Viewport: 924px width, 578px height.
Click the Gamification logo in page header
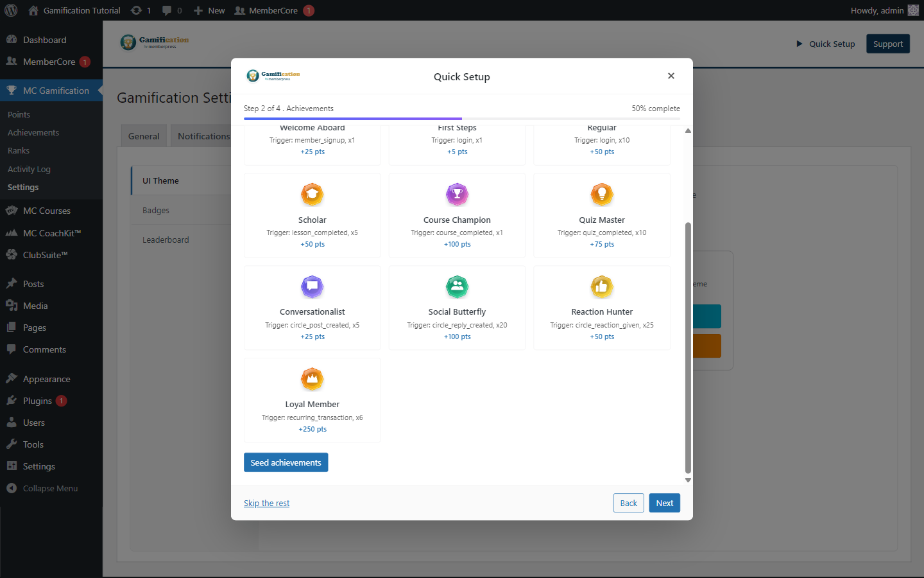[155, 42]
